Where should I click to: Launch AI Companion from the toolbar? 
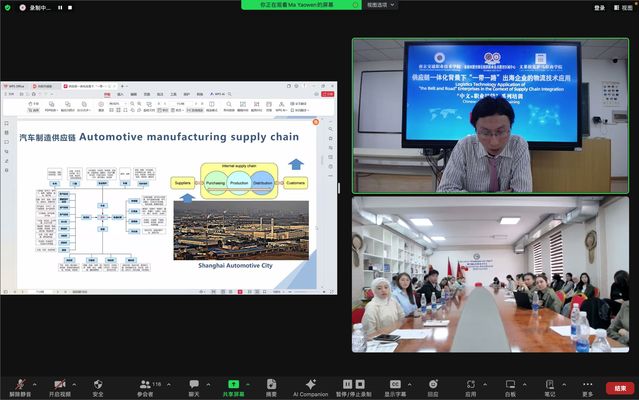coord(310,384)
